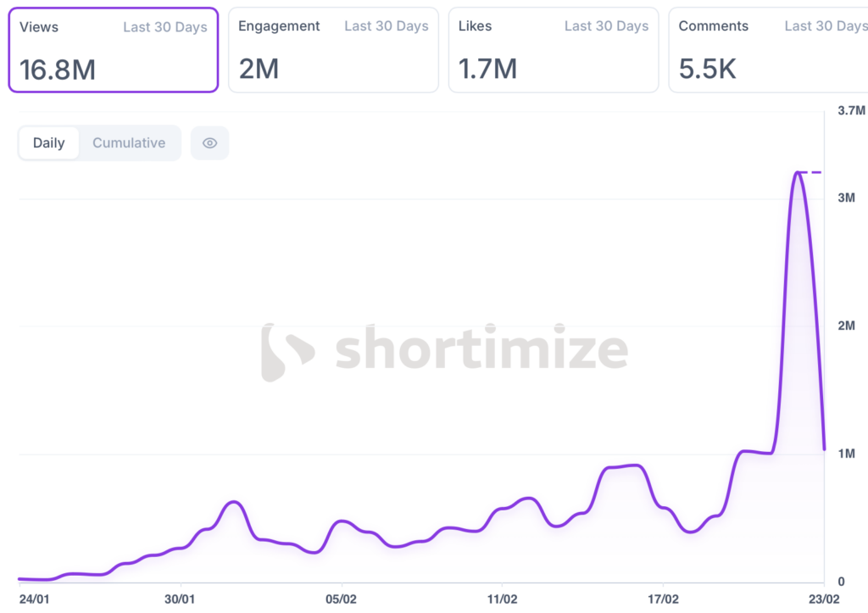This screenshot has height=613, width=868.
Task: Open the Likes metric card
Action: (x=553, y=50)
